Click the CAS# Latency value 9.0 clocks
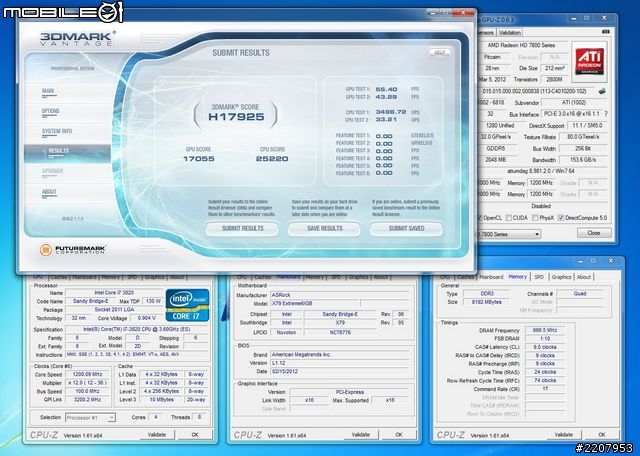Viewport: 640px width, 456px height. click(545, 347)
